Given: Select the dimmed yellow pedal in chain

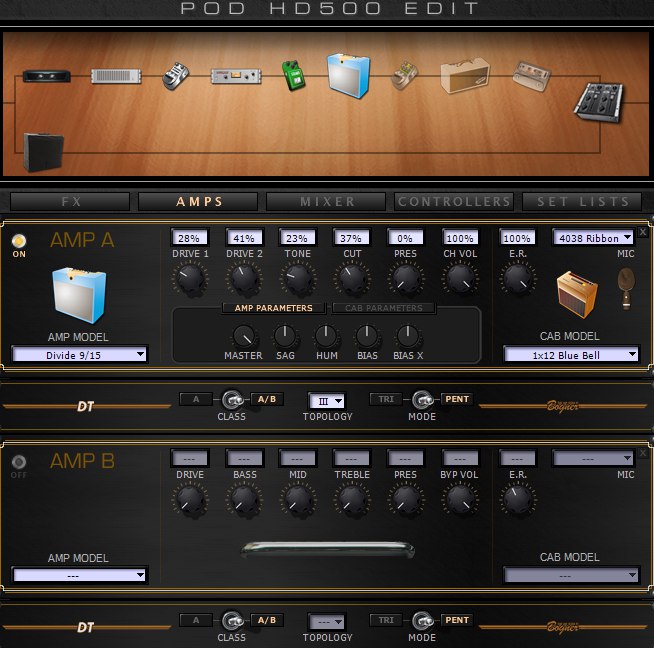Looking at the screenshot, I should 404,75.
